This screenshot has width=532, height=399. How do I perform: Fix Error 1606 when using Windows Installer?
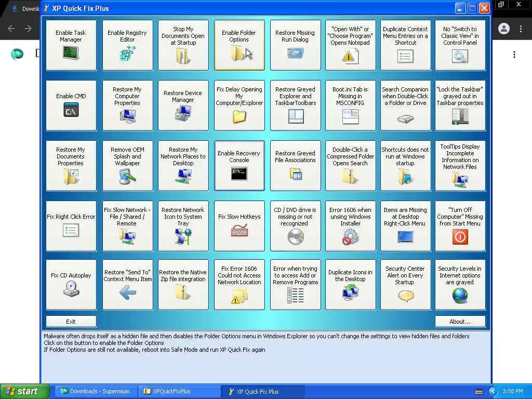(351, 226)
